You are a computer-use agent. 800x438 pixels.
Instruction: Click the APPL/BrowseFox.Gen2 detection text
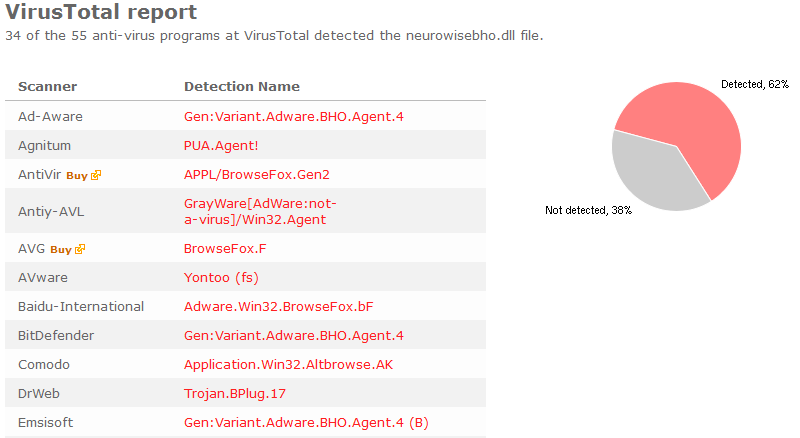[257, 175]
